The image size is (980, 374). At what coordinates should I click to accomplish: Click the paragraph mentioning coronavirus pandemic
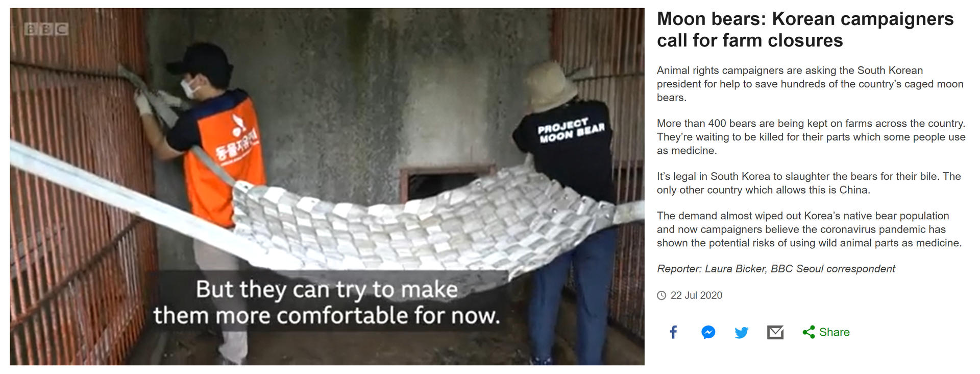pos(810,229)
